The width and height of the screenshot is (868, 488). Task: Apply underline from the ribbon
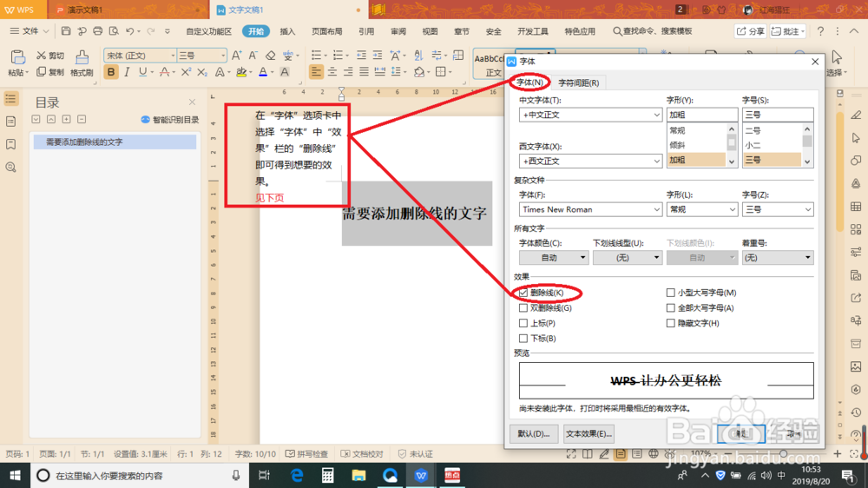tap(143, 72)
